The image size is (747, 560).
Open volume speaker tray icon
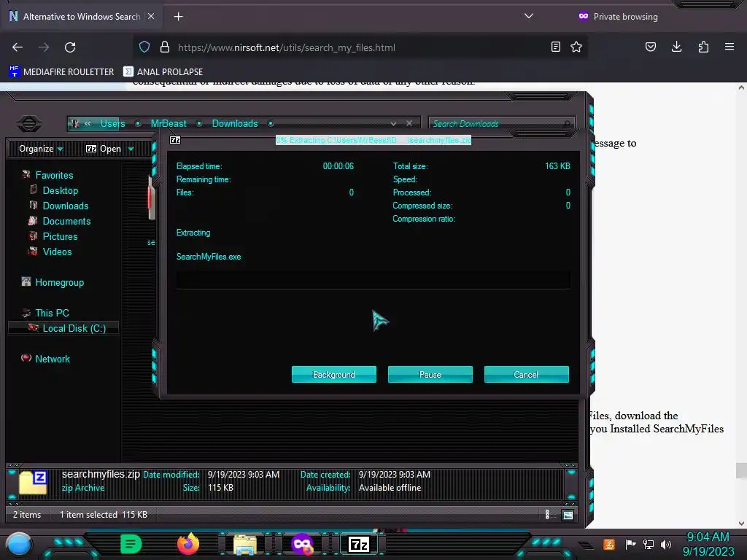click(666, 544)
